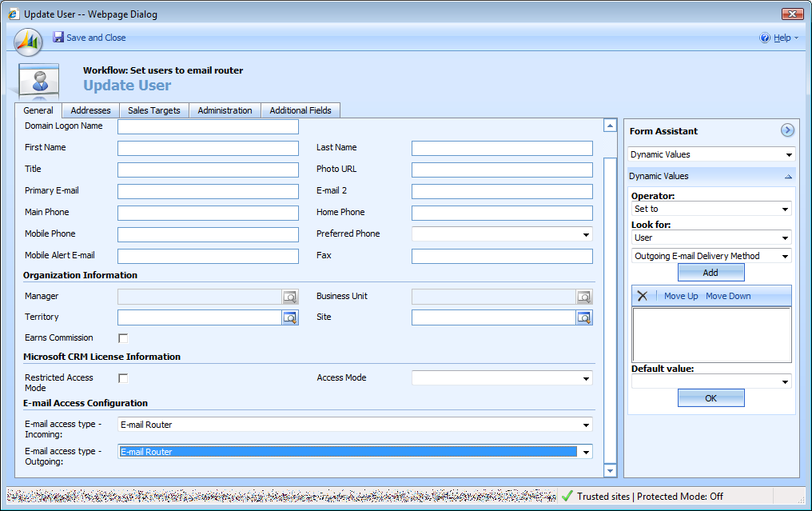
Task: Expand the Access Mode dropdown
Action: pyautogui.click(x=586, y=378)
